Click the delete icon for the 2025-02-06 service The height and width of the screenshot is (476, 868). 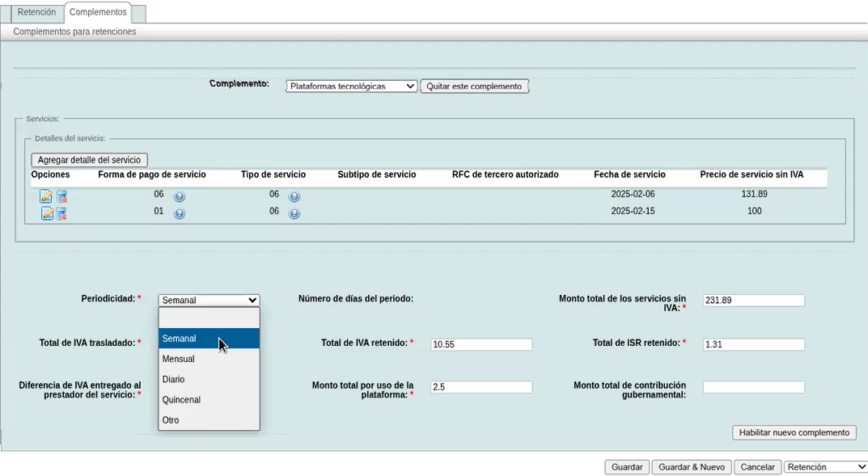tap(61, 196)
